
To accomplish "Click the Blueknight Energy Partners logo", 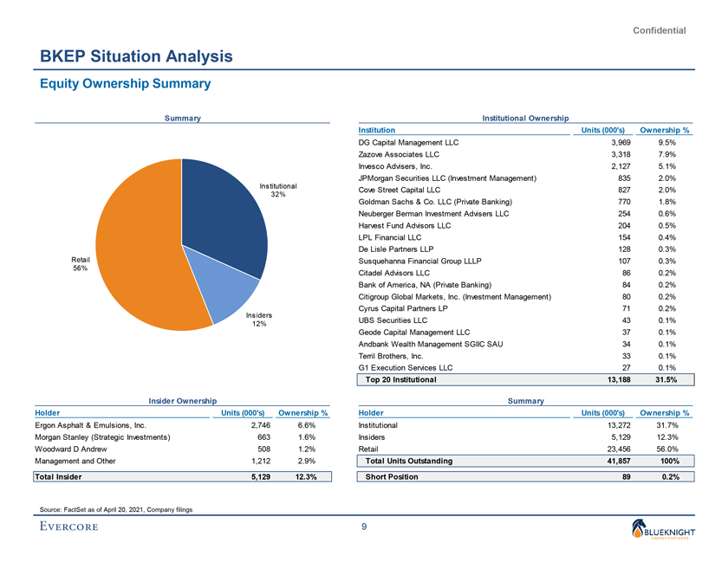I will coord(672,528).
